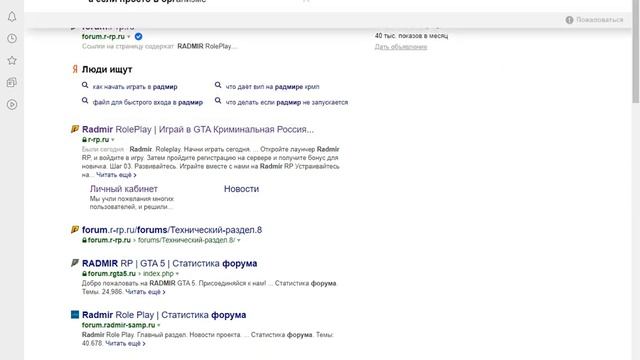This screenshot has height=360, width=640.
Task: Click the Yandex 'Я' logo by Люди ищут
Action: point(75,69)
